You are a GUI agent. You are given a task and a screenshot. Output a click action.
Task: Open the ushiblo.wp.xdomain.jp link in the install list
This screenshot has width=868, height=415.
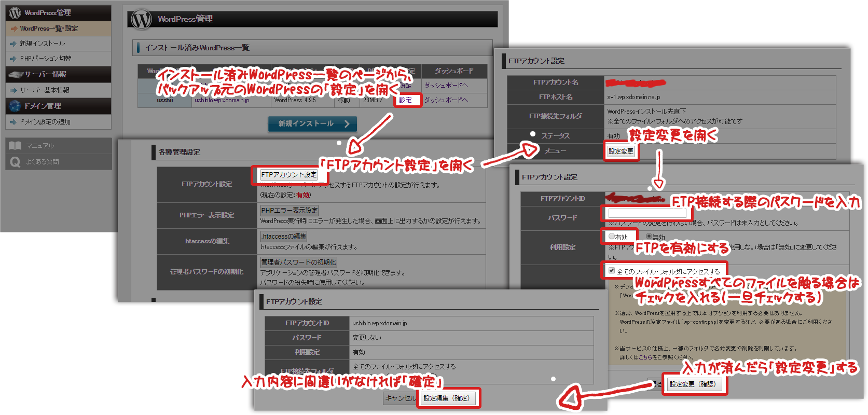click(x=222, y=100)
